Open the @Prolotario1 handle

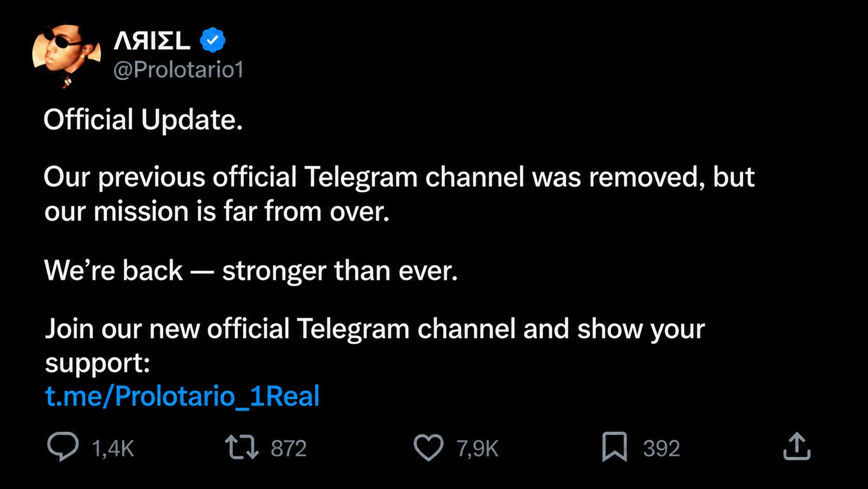(x=179, y=70)
